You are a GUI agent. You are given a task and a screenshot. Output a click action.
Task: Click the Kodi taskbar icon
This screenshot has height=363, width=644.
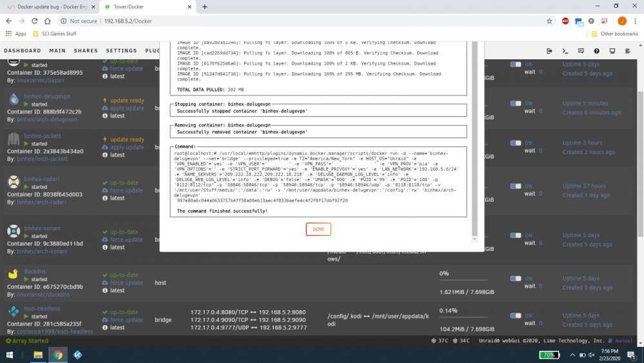click(x=78, y=355)
